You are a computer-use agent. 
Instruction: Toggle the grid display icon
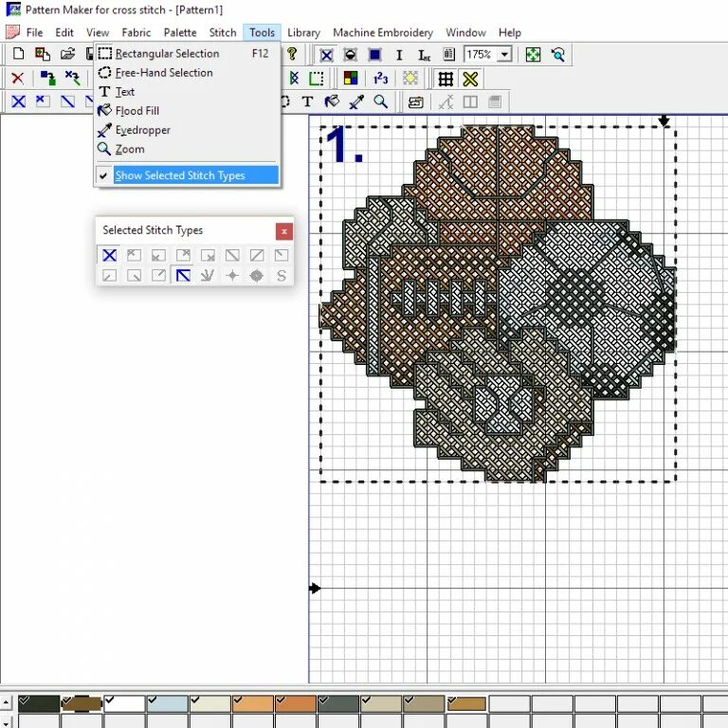[x=446, y=79]
